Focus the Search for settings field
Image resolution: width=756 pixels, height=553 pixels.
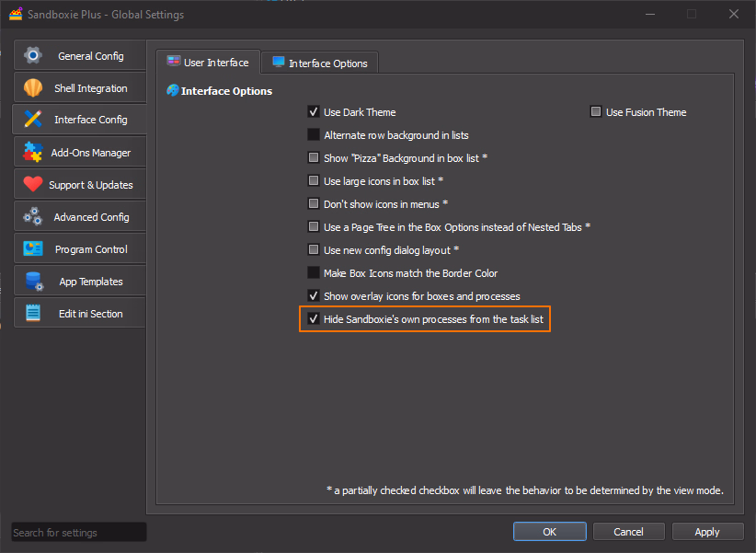coord(78,532)
